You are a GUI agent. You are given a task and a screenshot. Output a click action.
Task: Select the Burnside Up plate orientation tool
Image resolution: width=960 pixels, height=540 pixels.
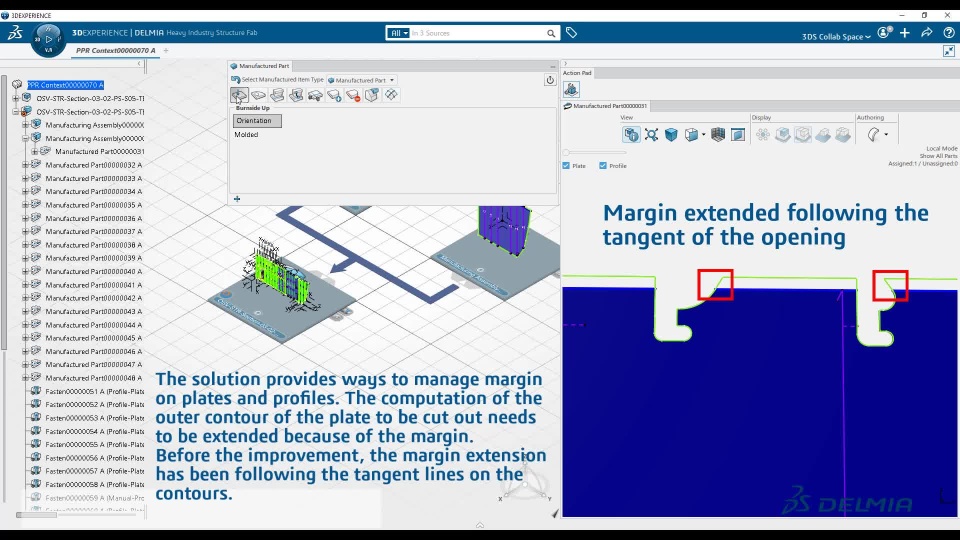point(239,95)
